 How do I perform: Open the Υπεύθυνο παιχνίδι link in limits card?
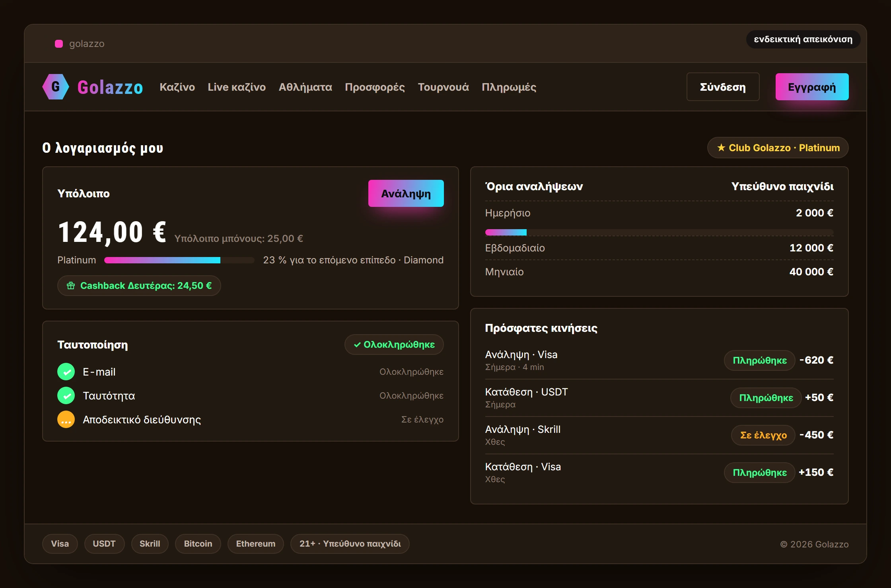[782, 186]
